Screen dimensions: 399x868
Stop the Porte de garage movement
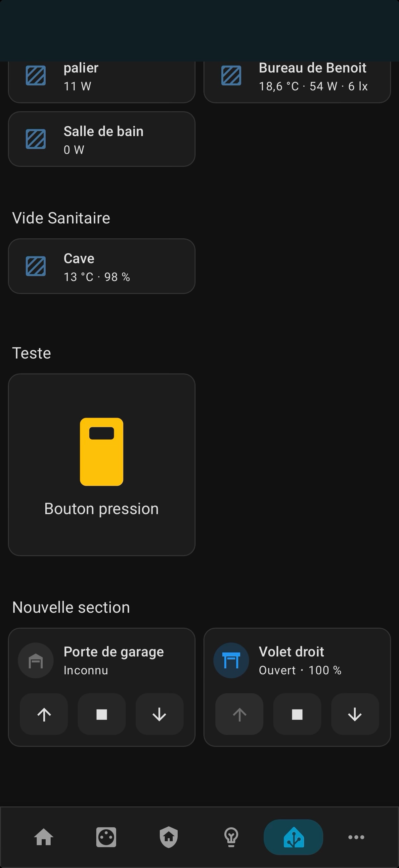(x=102, y=714)
